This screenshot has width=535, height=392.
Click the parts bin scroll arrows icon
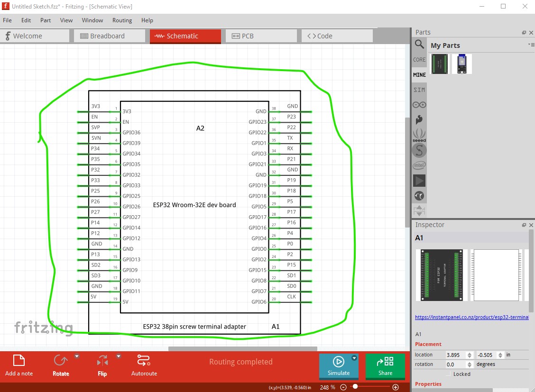pos(419,210)
